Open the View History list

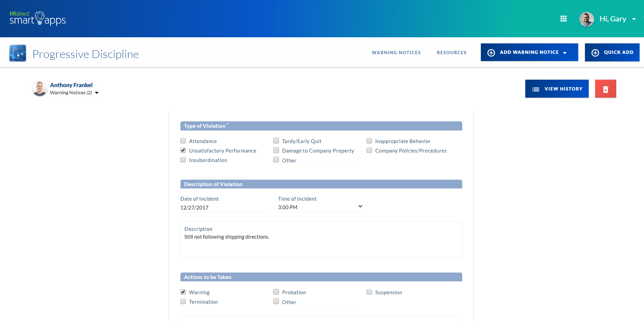click(557, 89)
